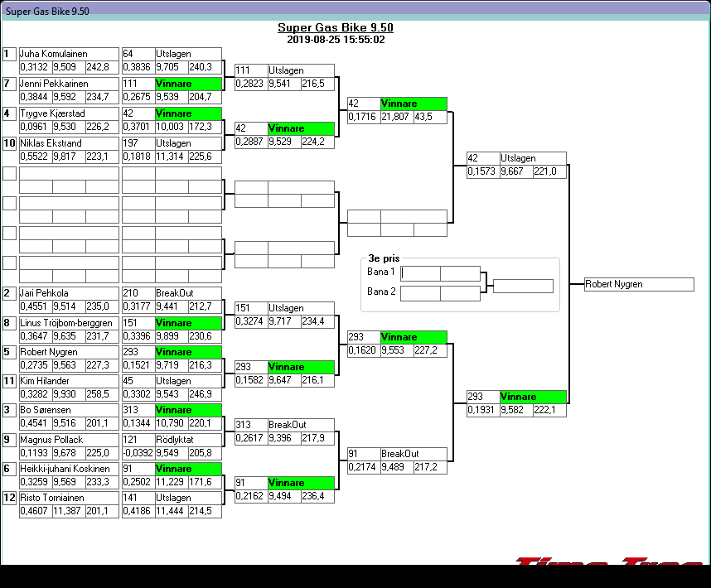Click the seed number 12 box
Viewport: 711px width, 588px height.
(x=9, y=498)
